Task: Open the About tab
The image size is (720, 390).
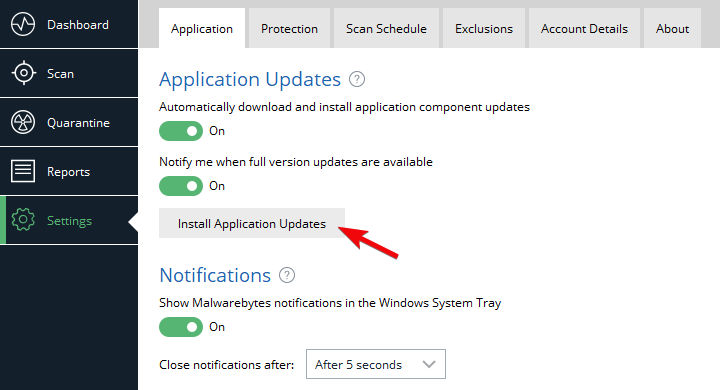Action: tap(672, 28)
